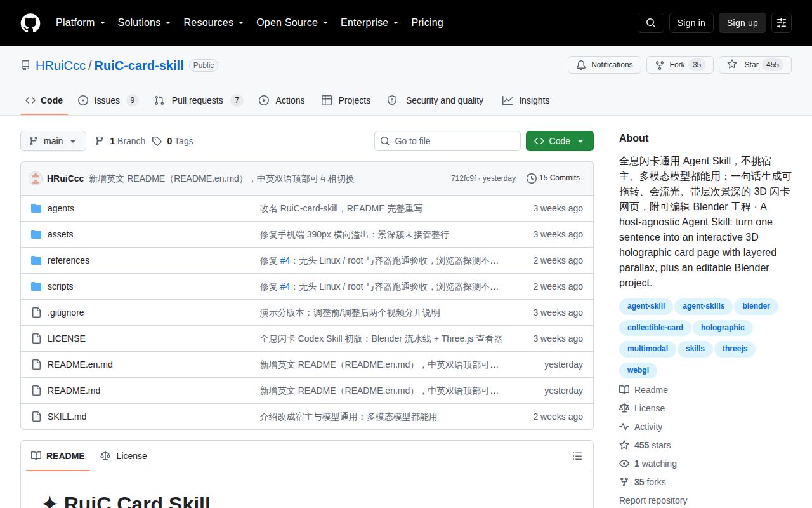Open the README outline list icon

point(577,456)
